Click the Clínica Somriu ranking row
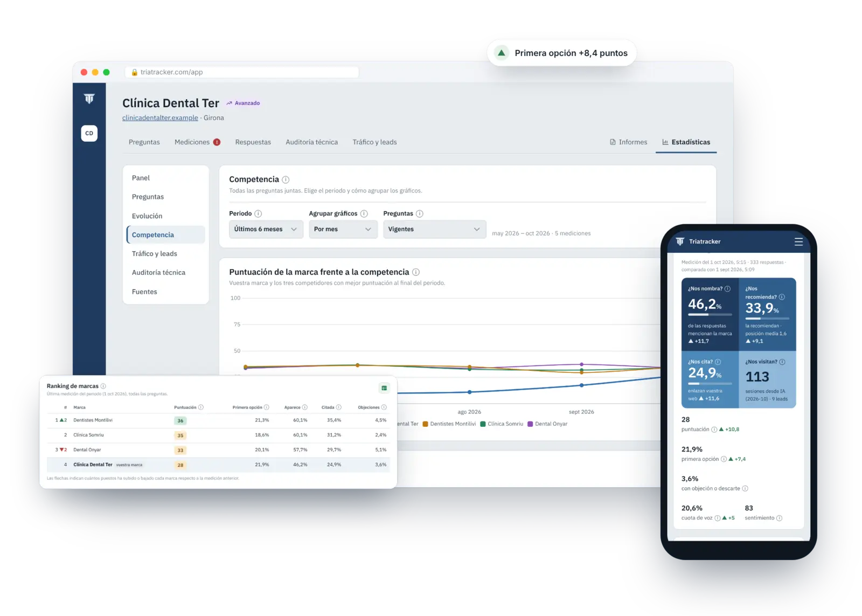This screenshot has width=862, height=616. point(218,435)
